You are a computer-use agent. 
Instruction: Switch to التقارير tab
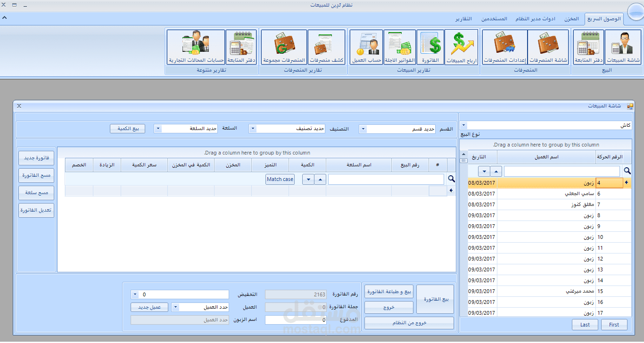pos(463,19)
